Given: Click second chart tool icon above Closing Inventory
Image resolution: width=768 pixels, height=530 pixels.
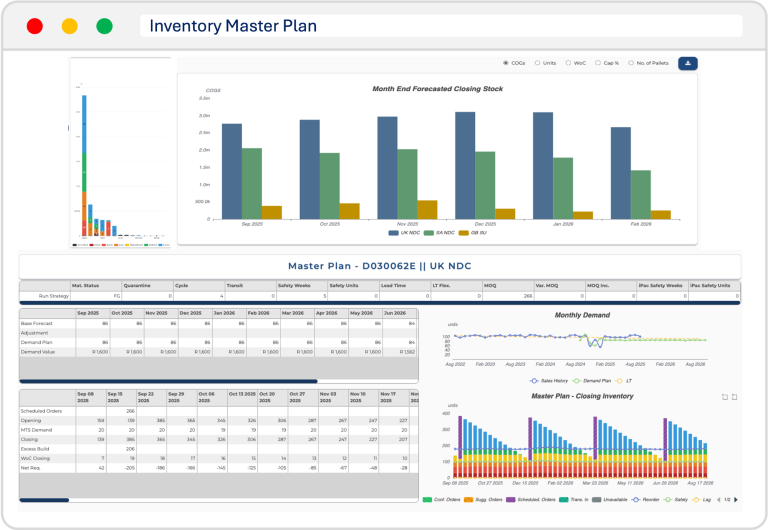Looking at the screenshot, I should [x=734, y=397].
